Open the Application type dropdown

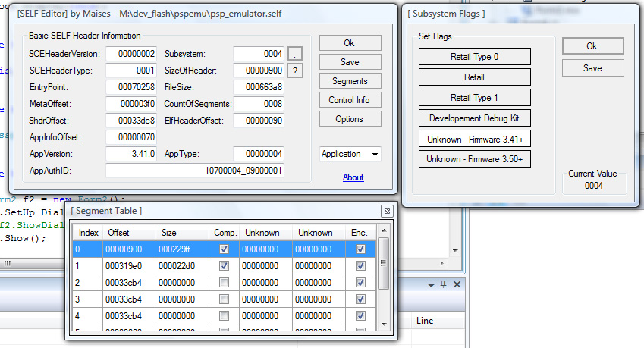click(350, 155)
